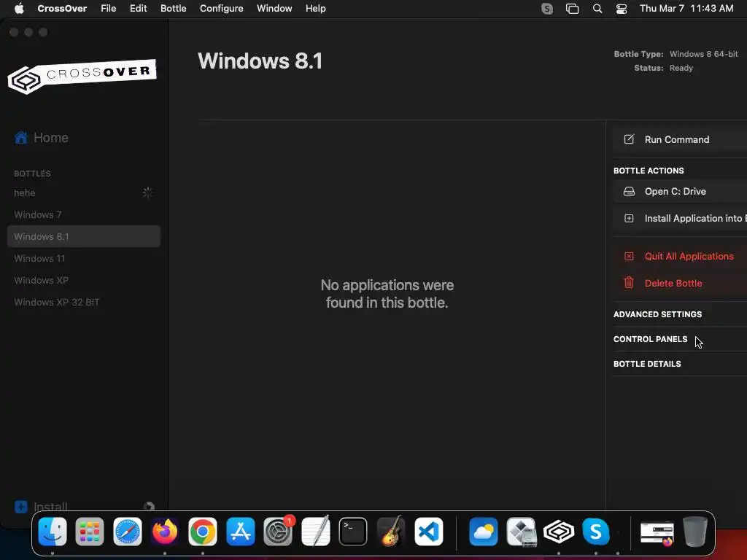Open the Help menu
Image resolution: width=747 pixels, height=560 pixels.
(316, 9)
